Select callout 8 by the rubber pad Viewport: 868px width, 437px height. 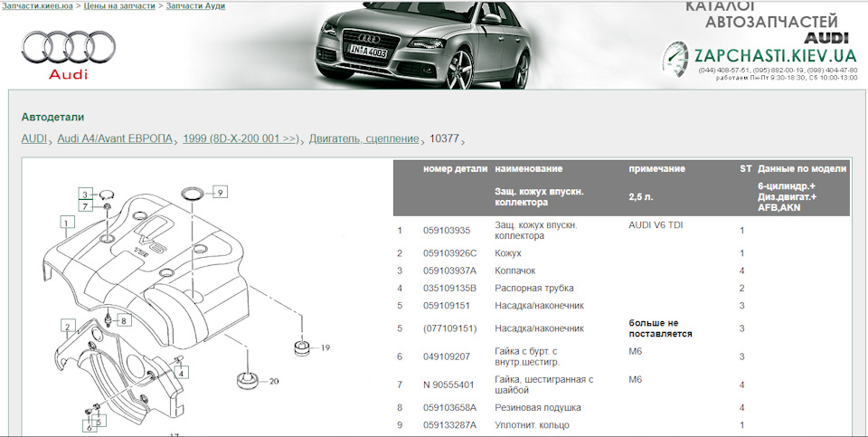124,320
